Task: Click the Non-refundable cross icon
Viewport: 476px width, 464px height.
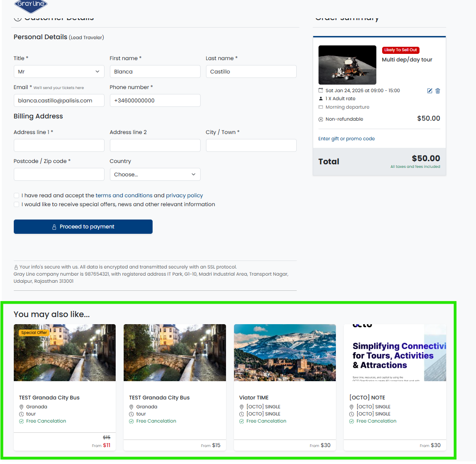Action: click(x=321, y=119)
